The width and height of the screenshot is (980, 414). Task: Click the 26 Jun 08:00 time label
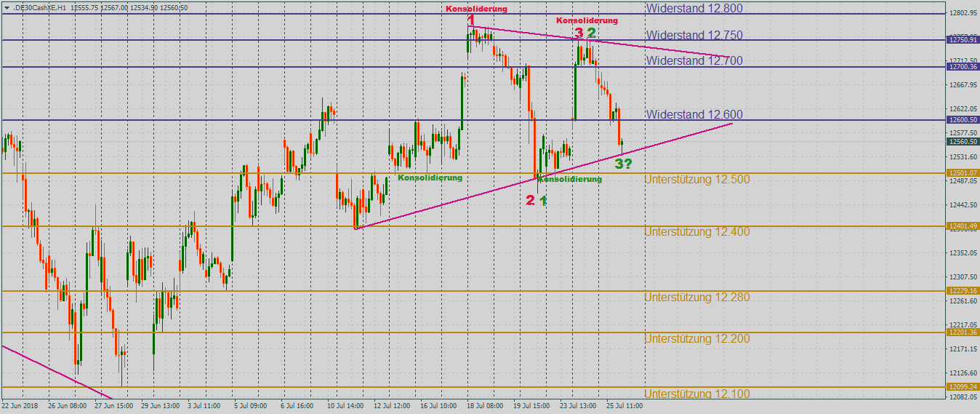coord(67,406)
